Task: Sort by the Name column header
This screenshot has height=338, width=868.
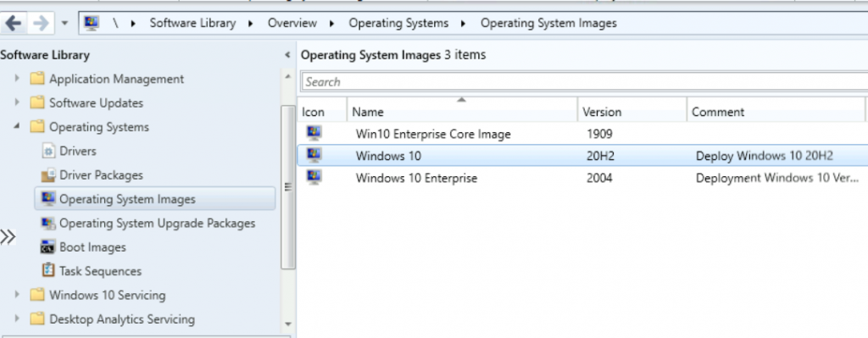Action: coord(462,112)
